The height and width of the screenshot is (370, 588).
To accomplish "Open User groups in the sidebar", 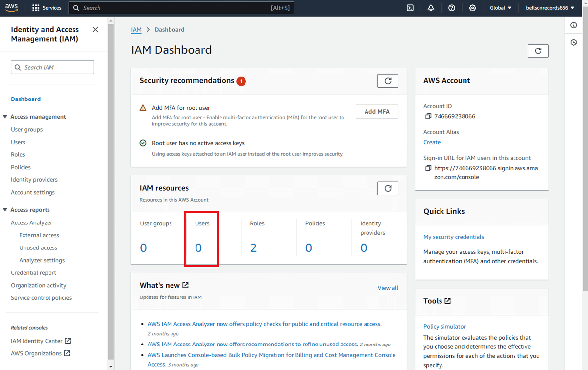I will [x=27, y=130].
